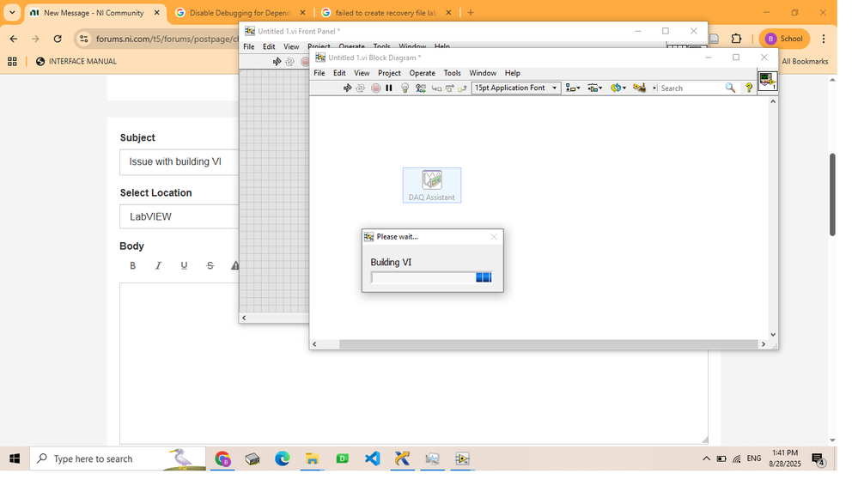Click the Step Into button

436,88
